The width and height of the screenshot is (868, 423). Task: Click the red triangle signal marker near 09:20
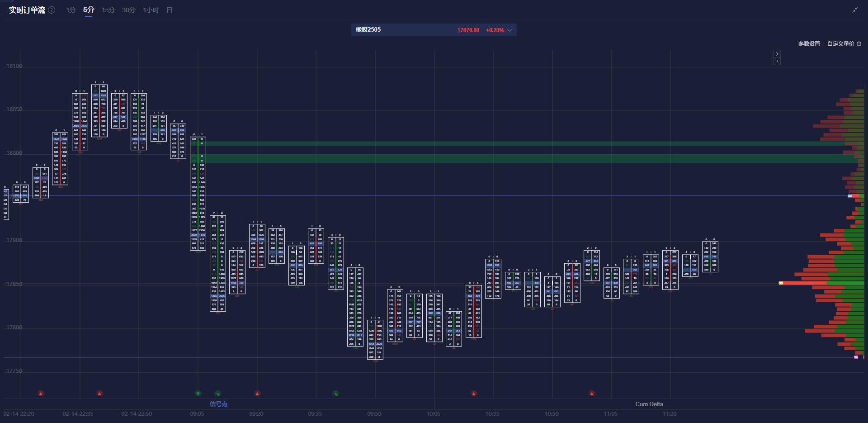(x=257, y=394)
